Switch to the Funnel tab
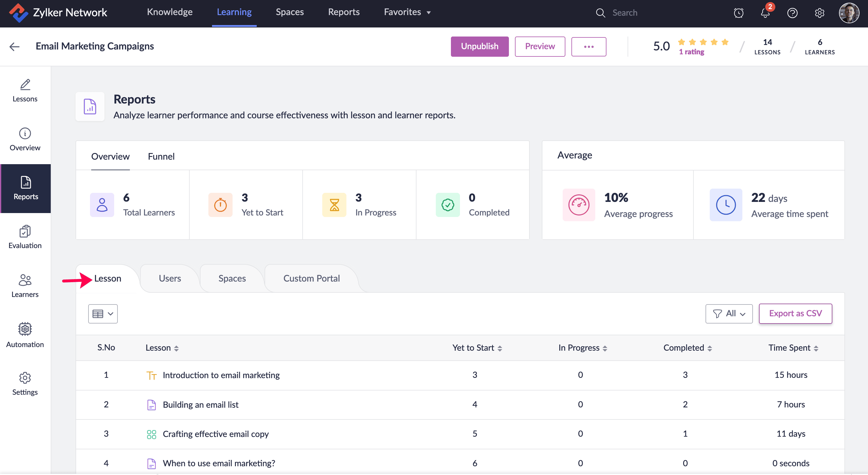The height and width of the screenshot is (475, 868). 161,156
